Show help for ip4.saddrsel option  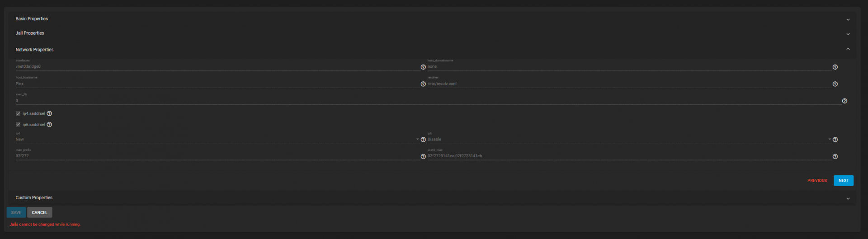point(49,113)
